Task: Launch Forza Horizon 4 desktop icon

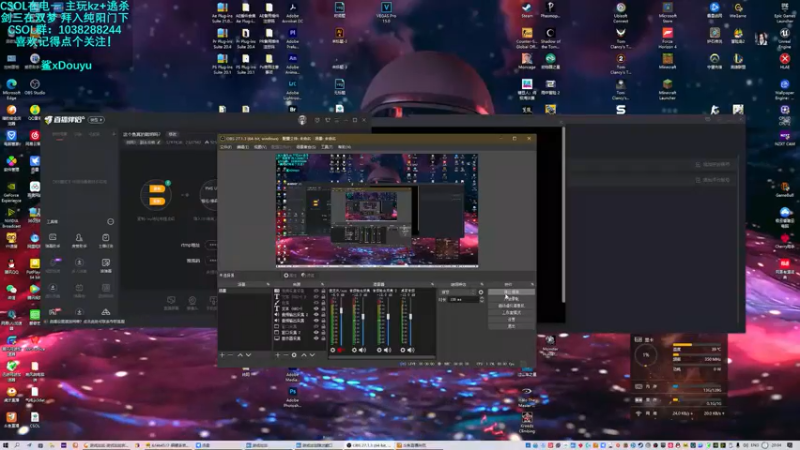Action: click(x=667, y=38)
